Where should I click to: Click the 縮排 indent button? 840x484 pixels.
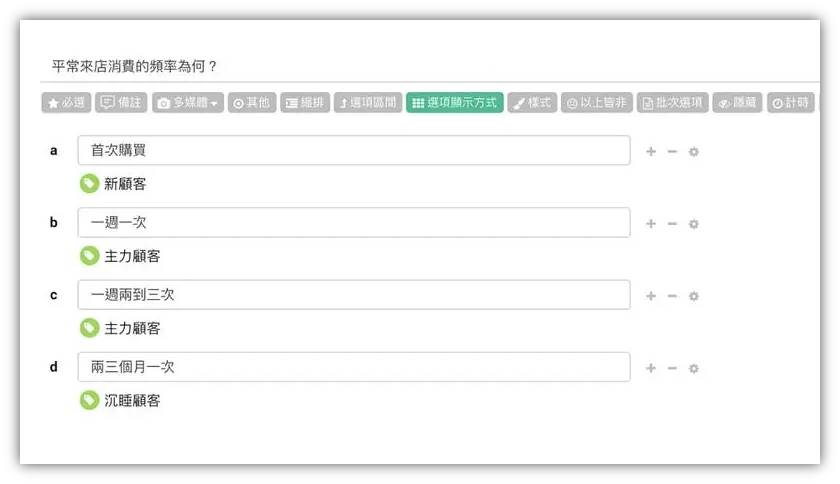(305, 102)
